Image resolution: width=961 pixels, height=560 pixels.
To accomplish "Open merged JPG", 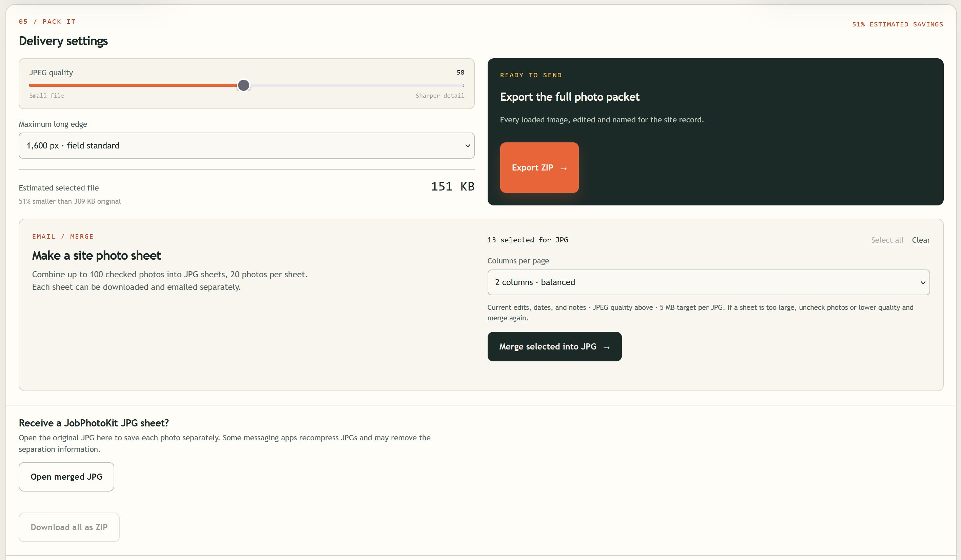I will 66,477.
